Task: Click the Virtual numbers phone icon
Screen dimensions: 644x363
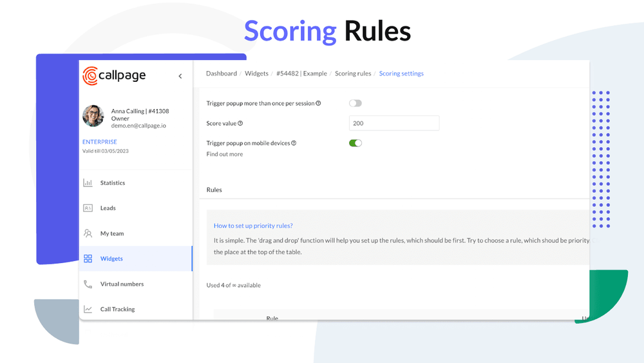Action: coord(88,284)
